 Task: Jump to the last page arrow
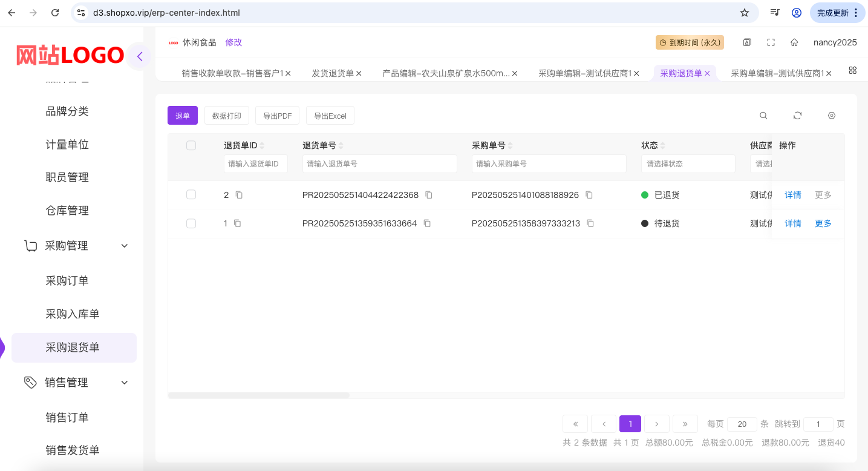685,424
